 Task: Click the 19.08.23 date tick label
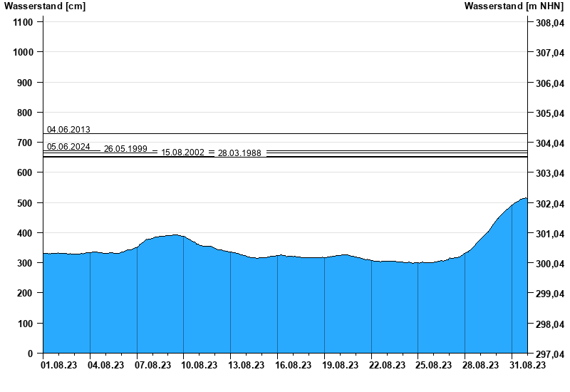tap(341, 365)
